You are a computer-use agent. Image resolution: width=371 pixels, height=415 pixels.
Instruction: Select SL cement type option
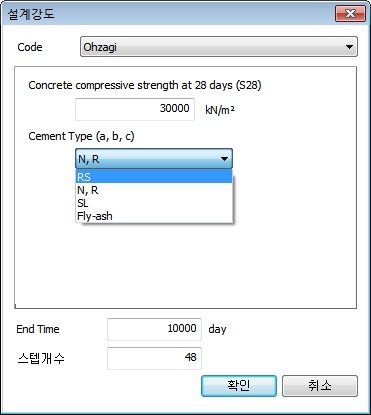coord(154,203)
